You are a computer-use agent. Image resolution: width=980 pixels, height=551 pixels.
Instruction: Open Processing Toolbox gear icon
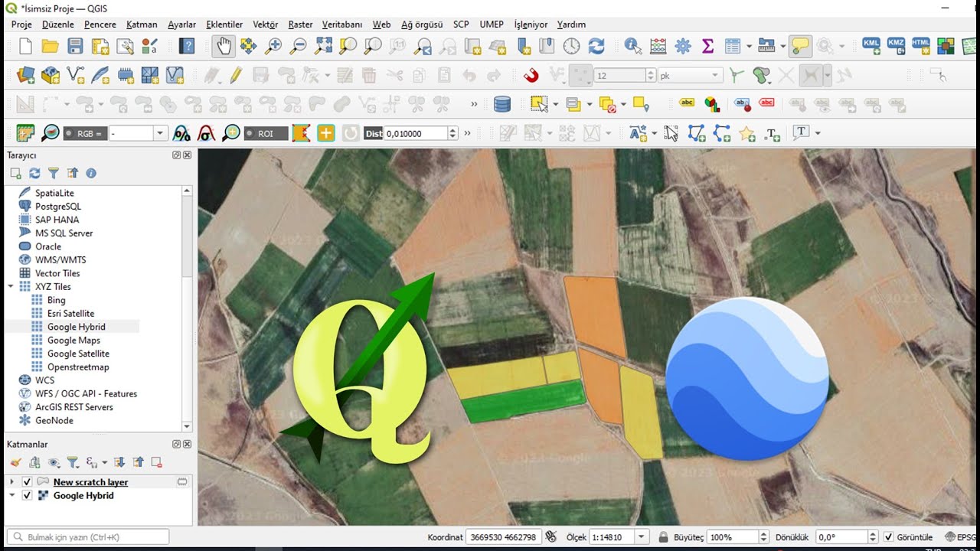683,47
